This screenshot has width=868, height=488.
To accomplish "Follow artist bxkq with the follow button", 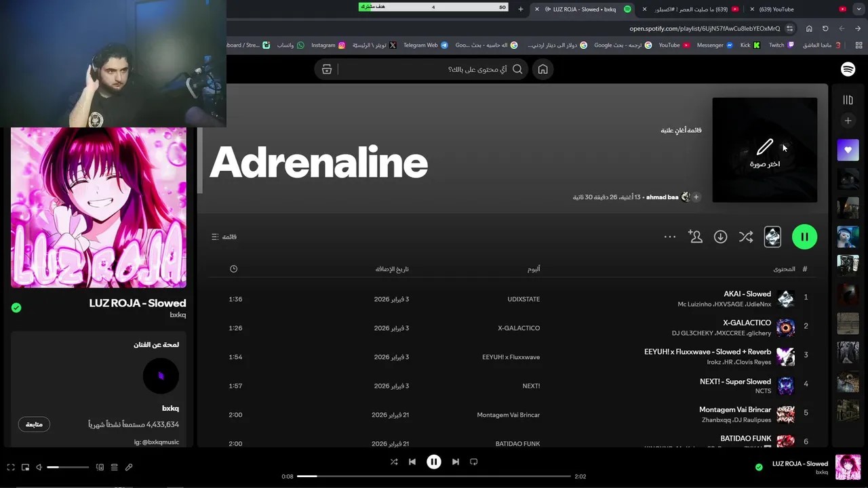I will [x=34, y=424].
